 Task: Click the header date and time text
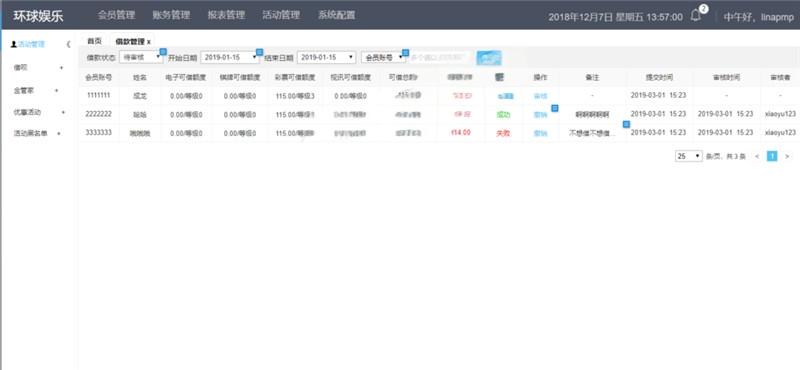pyautogui.click(x=615, y=17)
